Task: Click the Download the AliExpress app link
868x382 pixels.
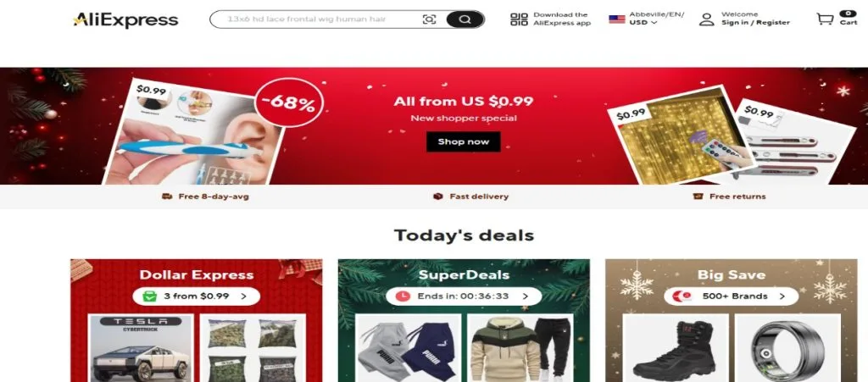Action: pos(562,19)
